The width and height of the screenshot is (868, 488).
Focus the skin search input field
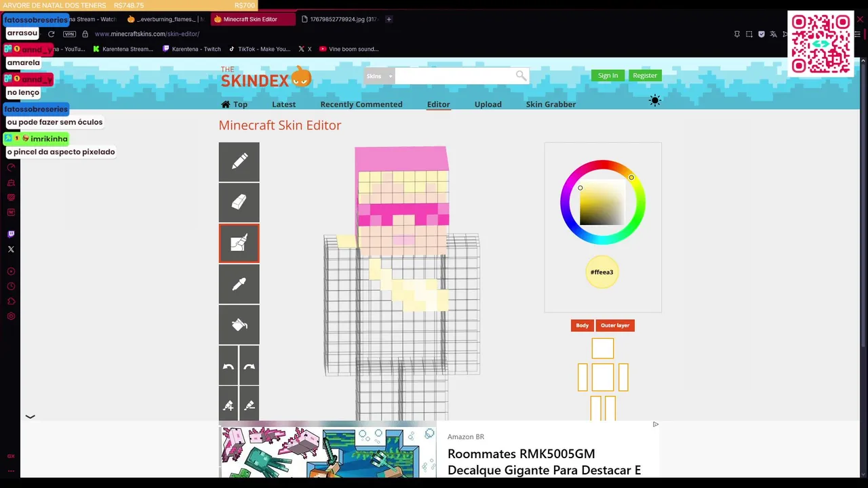(455, 76)
